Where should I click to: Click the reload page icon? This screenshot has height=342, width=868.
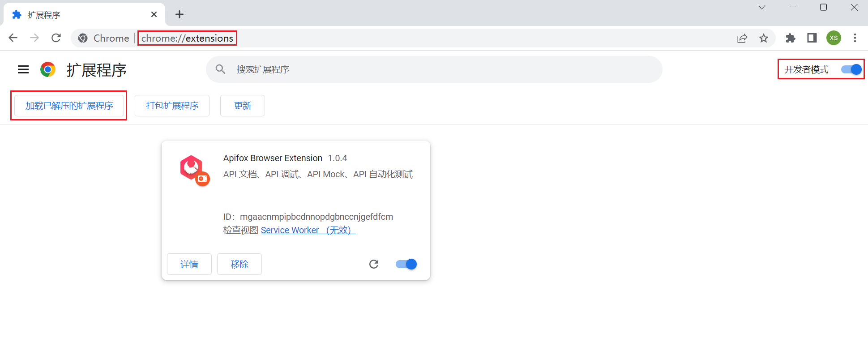click(56, 38)
